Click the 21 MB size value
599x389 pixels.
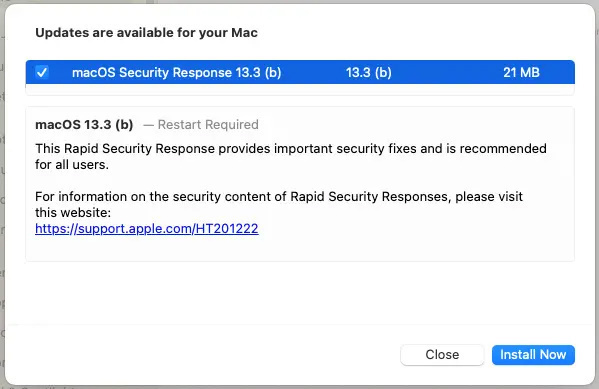tap(521, 72)
